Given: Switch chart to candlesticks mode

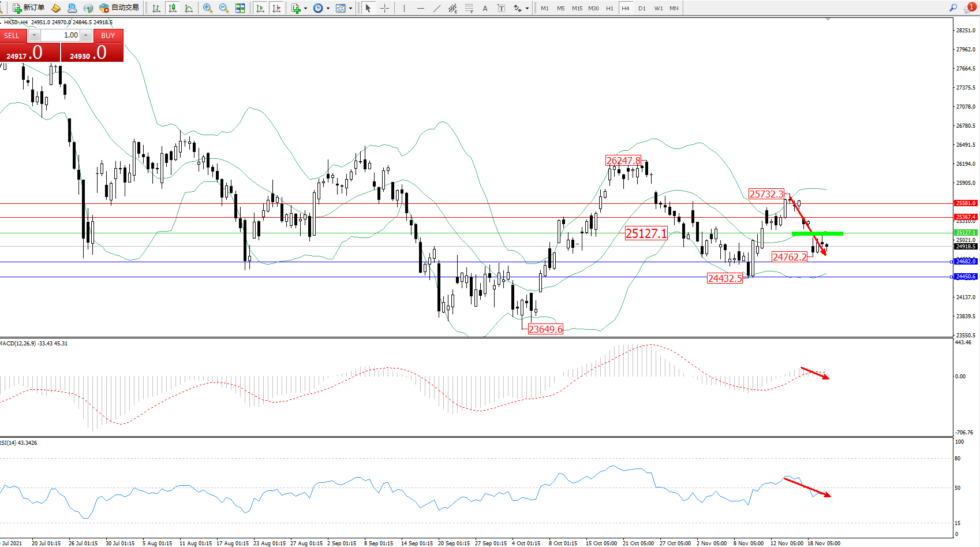Looking at the screenshot, I should coord(172,8).
